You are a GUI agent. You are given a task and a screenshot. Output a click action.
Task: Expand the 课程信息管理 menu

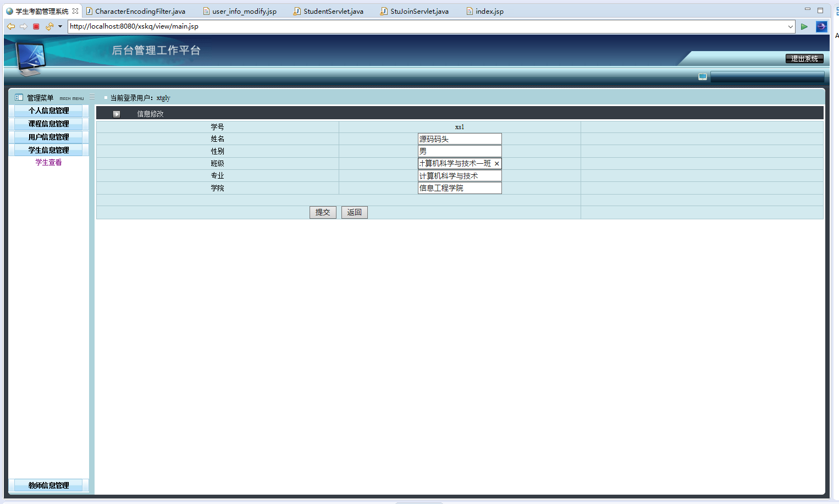(49, 124)
